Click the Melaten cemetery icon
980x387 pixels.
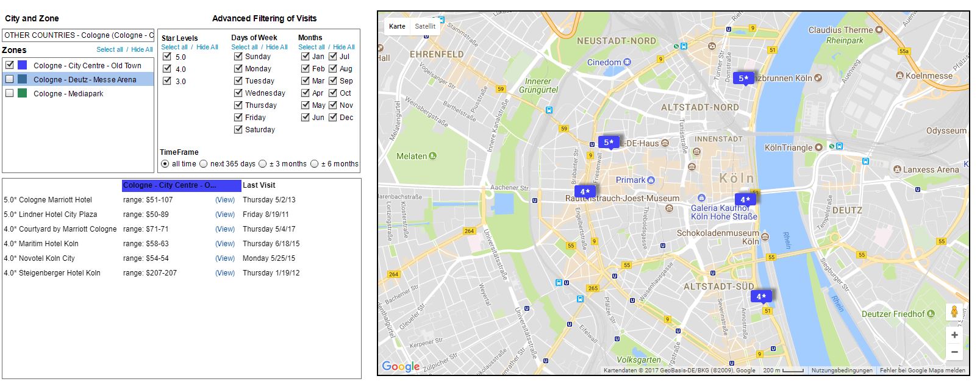[433, 155]
